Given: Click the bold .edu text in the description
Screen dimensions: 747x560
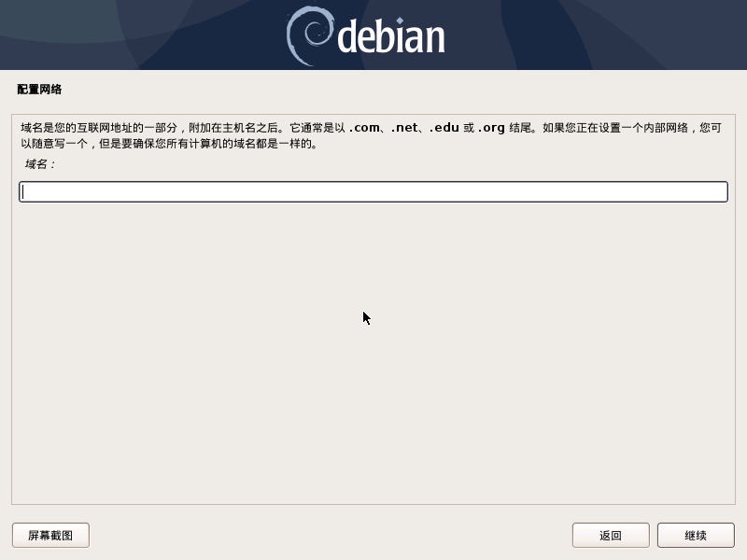Looking at the screenshot, I should (x=444, y=128).
